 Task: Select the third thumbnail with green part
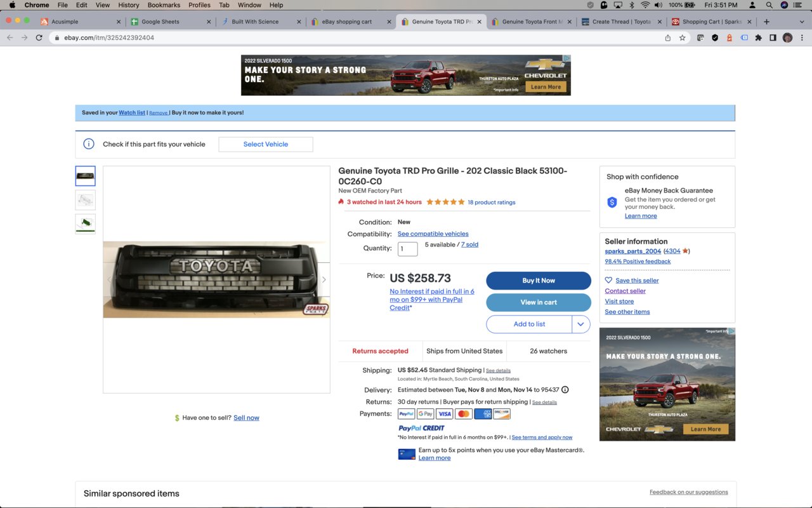[x=85, y=224]
